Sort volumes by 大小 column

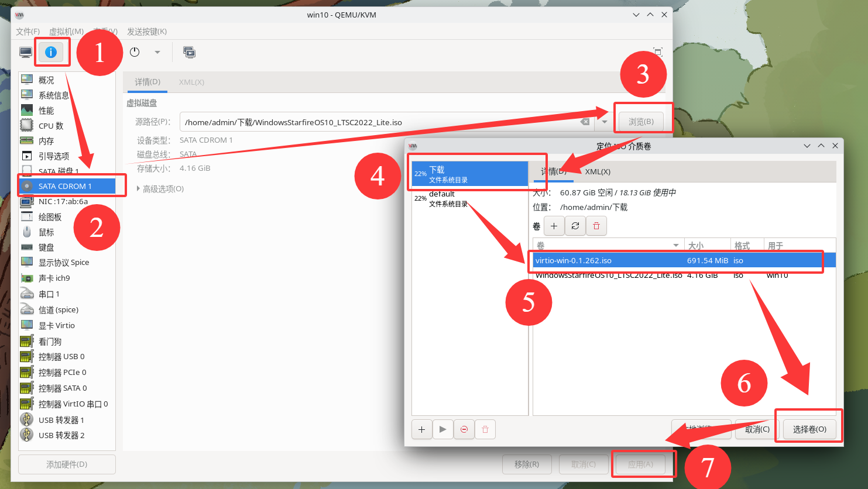point(708,246)
